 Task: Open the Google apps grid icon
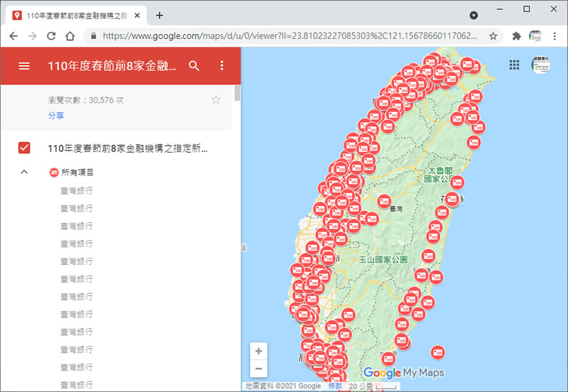pyautogui.click(x=514, y=65)
